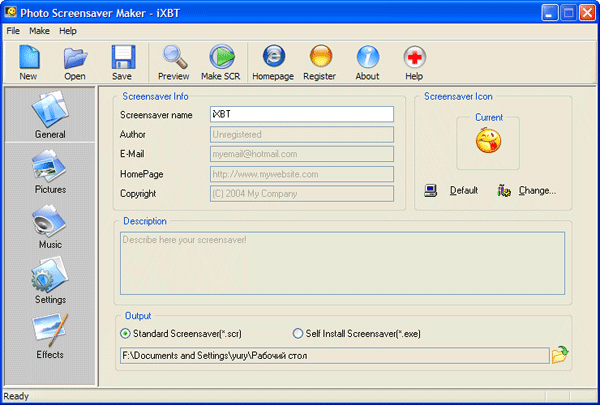Click the output path field
The height and width of the screenshot is (405, 600).
click(335, 356)
